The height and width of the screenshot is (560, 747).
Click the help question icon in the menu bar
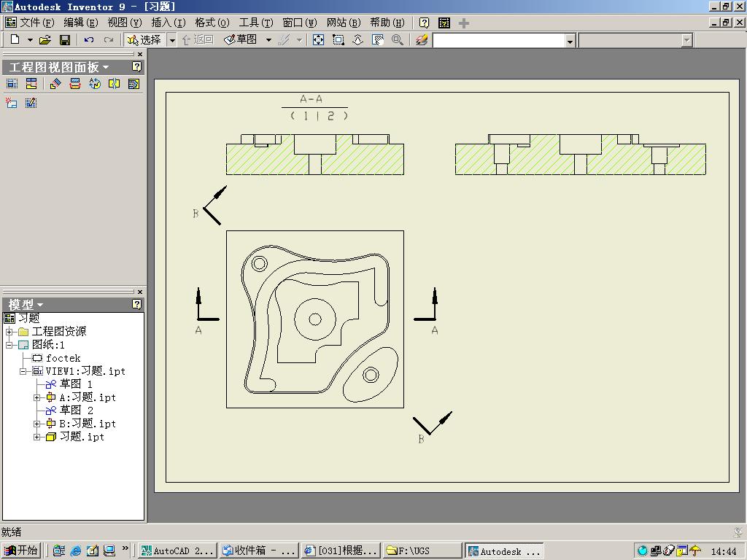pyautogui.click(x=424, y=23)
